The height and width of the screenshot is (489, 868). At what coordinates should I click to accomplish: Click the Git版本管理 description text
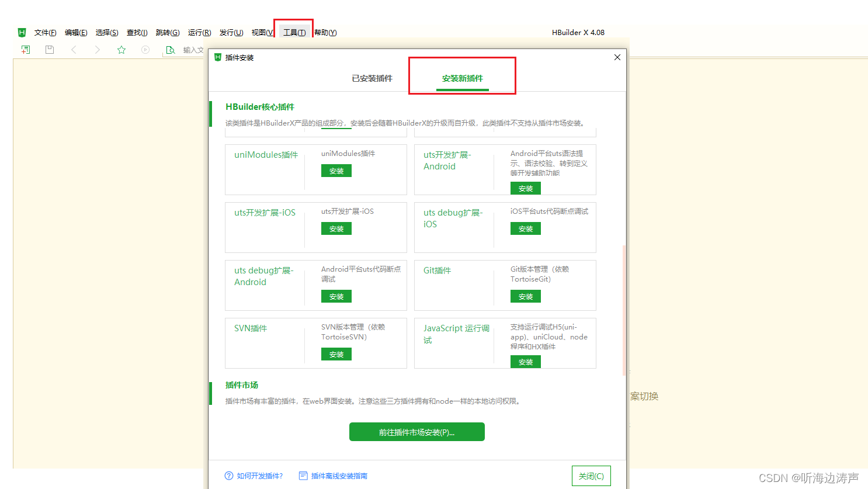tap(540, 274)
